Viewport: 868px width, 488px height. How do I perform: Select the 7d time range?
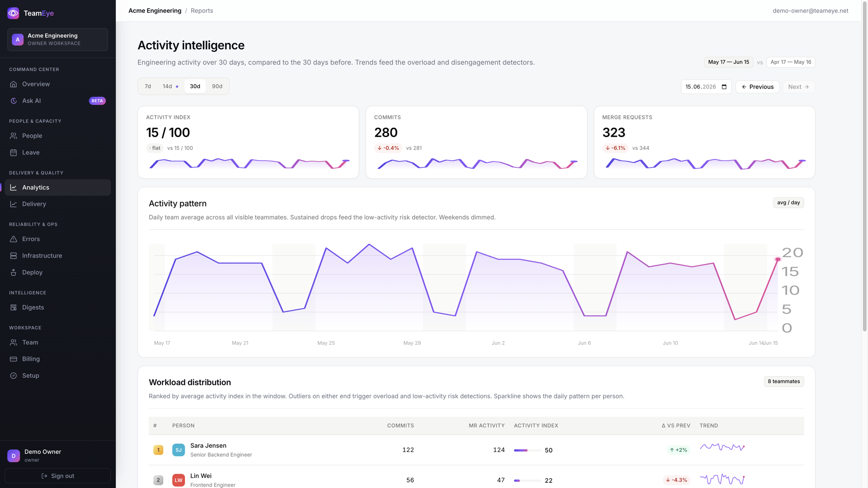click(x=148, y=86)
